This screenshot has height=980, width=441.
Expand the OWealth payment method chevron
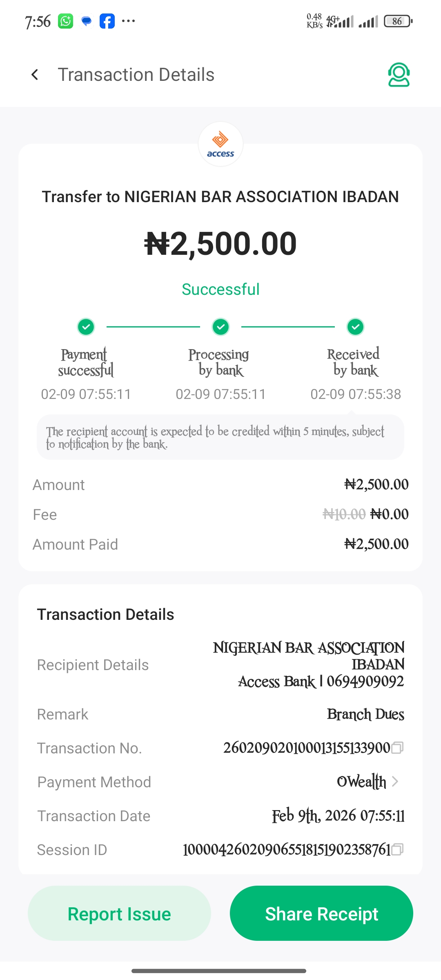click(395, 782)
